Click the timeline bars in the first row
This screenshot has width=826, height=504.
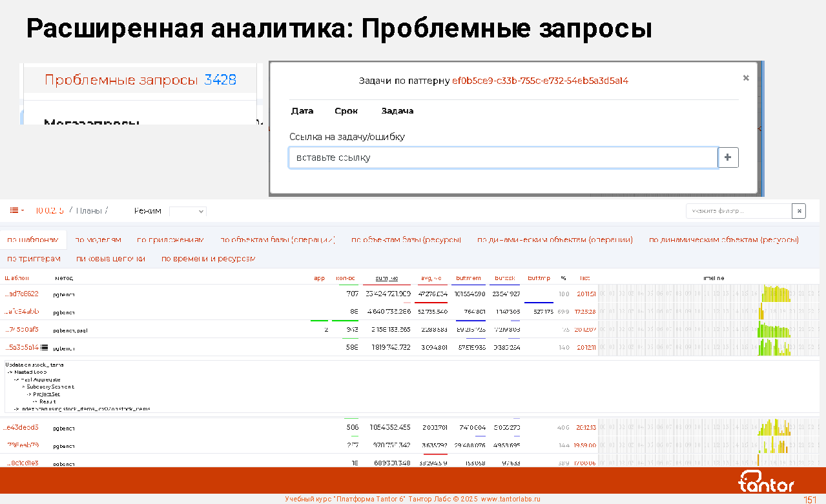[x=775, y=294]
